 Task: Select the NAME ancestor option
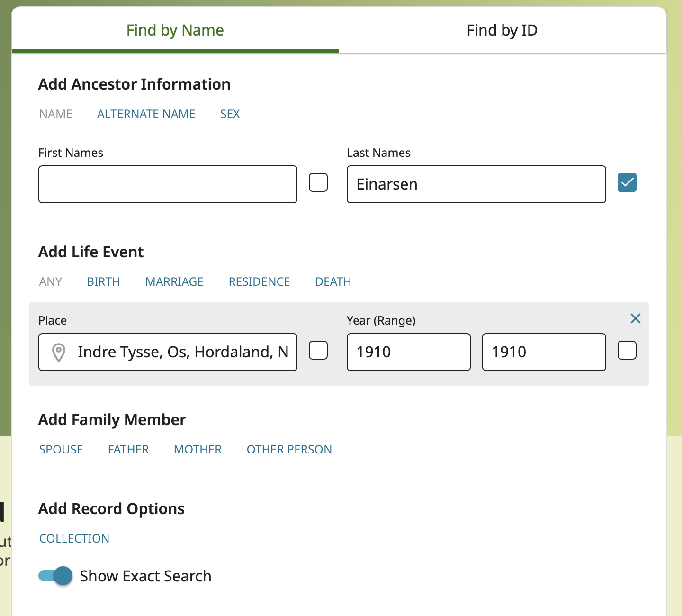pos(56,114)
